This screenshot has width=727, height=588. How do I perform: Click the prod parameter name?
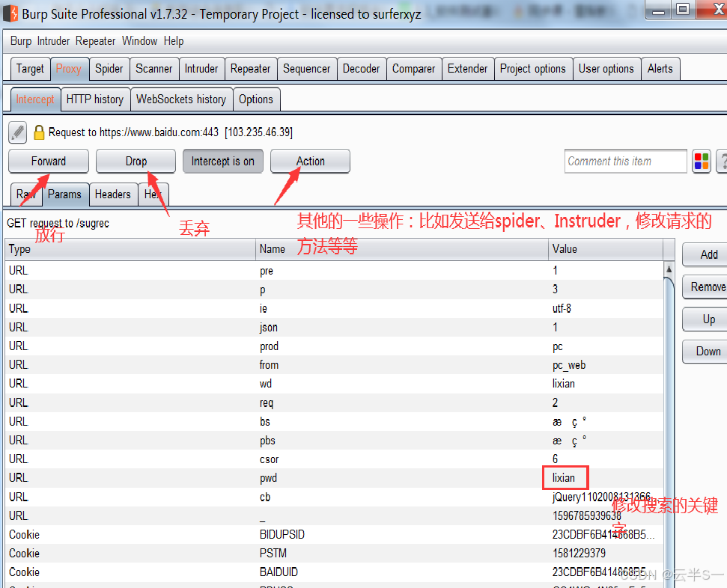coord(269,346)
